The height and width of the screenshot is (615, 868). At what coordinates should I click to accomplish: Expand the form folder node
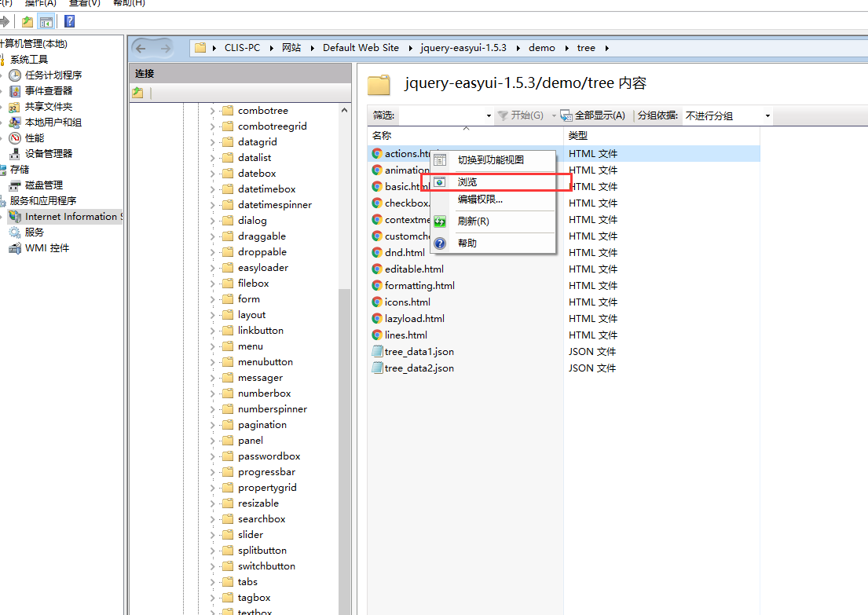point(213,299)
